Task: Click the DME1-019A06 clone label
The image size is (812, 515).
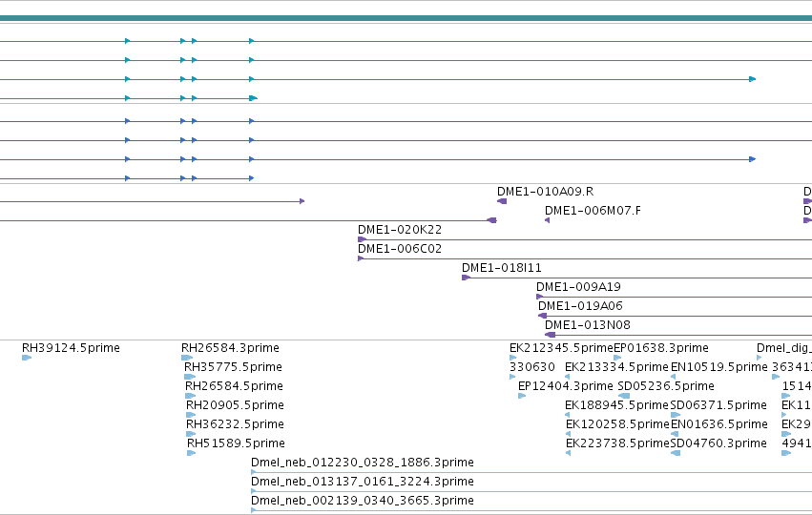Action: [580, 306]
